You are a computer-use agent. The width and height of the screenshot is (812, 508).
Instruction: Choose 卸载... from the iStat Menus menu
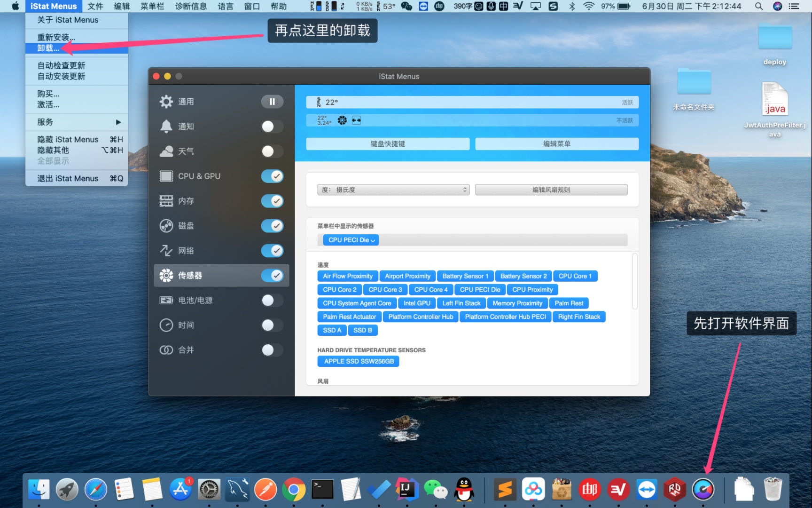click(77, 48)
